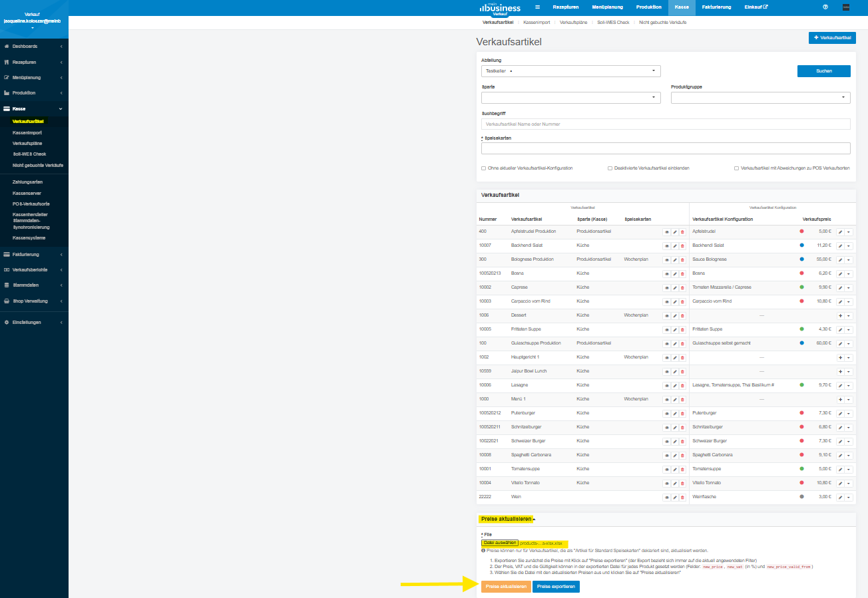Add configuration for Dessert with plus icon

point(841,315)
